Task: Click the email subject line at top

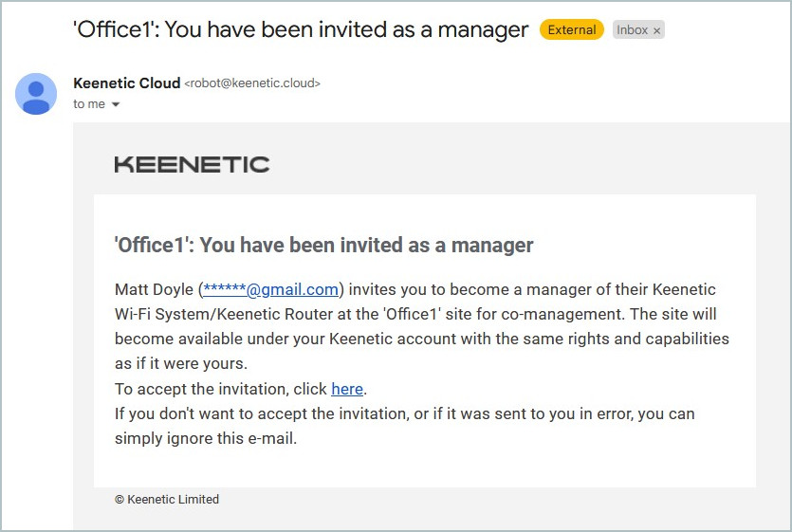Action: pyautogui.click(x=301, y=29)
